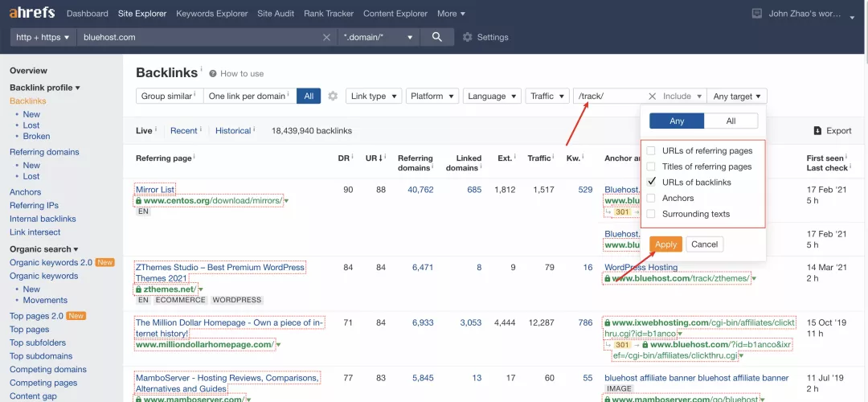Open arrow menu beside milliondollarhomepage.com URL
868x402 pixels.
(278, 344)
